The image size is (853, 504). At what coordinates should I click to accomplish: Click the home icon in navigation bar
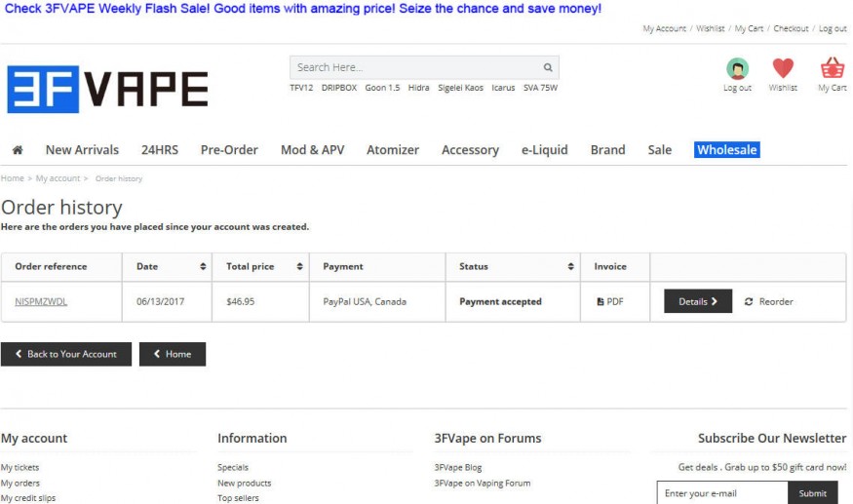pos(18,150)
